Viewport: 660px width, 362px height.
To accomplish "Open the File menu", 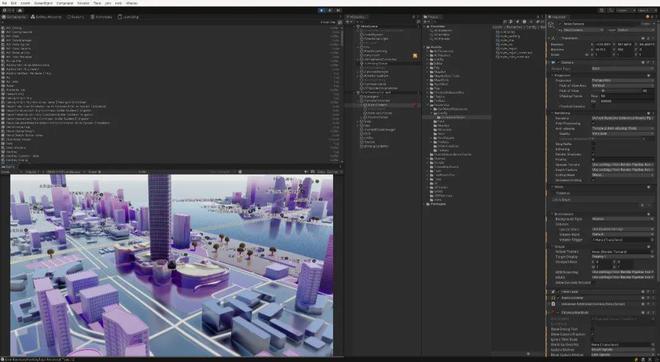I will coord(4,3).
